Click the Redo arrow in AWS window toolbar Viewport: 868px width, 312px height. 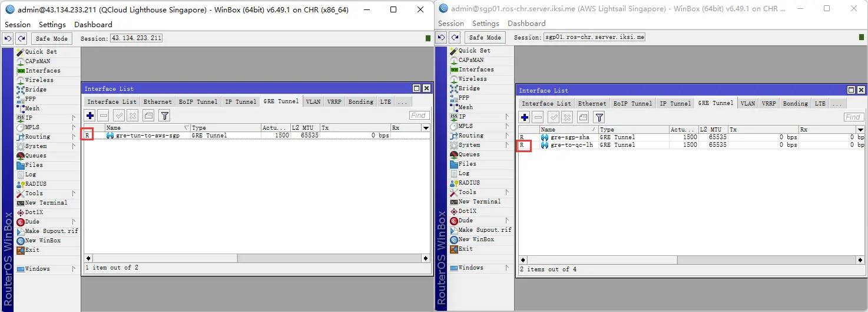tap(455, 37)
